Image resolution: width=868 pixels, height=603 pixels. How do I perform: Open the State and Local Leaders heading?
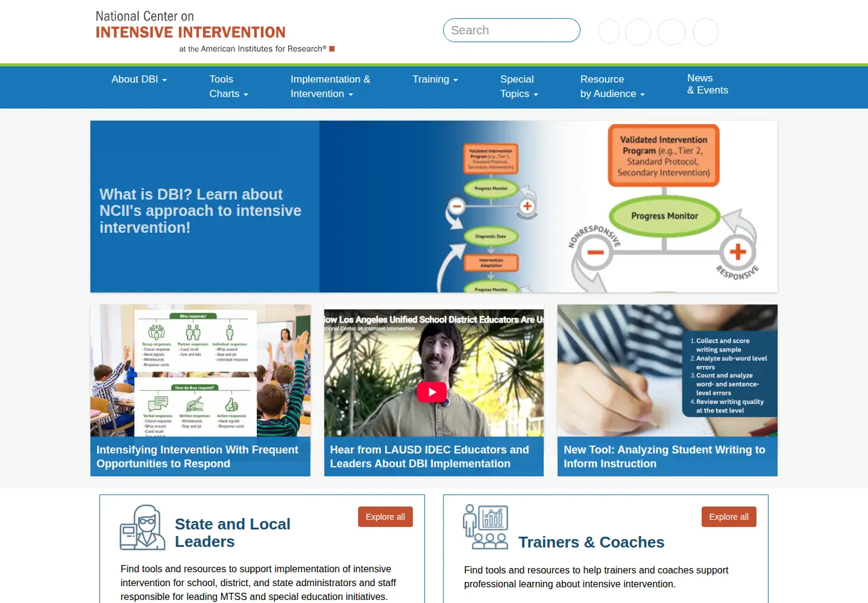[x=233, y=532]
